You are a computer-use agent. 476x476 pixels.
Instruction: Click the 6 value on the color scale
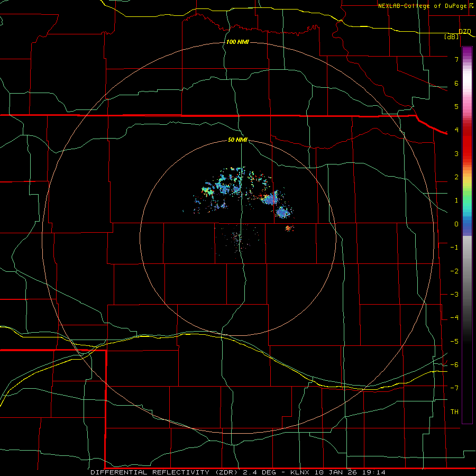point(456,83)
